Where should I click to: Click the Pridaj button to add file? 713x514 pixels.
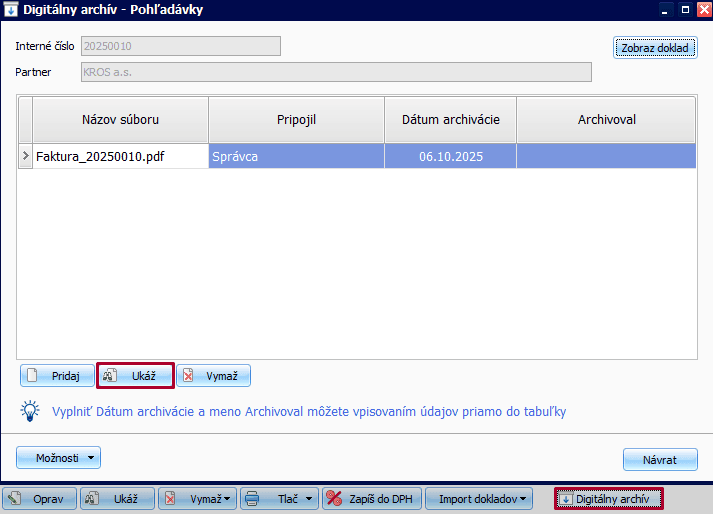pos(57,375)
